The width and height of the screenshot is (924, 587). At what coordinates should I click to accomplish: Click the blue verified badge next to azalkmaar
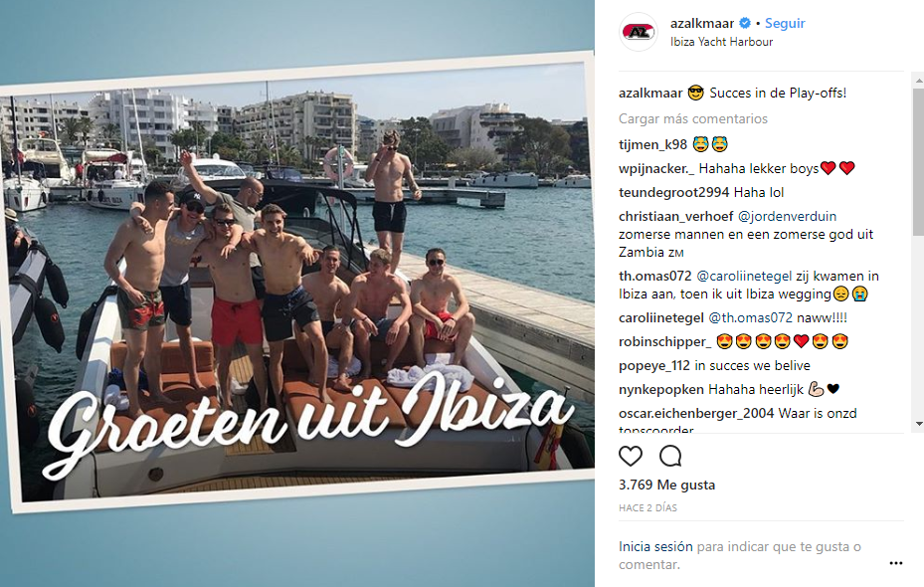pos(745,23)
